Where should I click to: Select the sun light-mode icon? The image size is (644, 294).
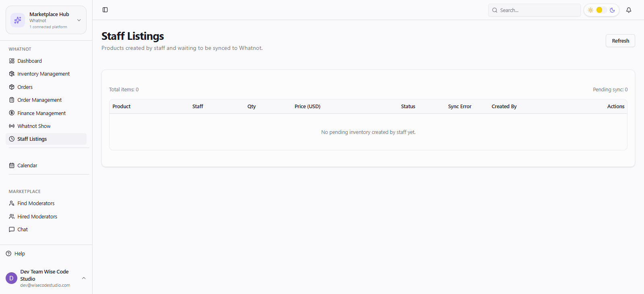(590, 10)
